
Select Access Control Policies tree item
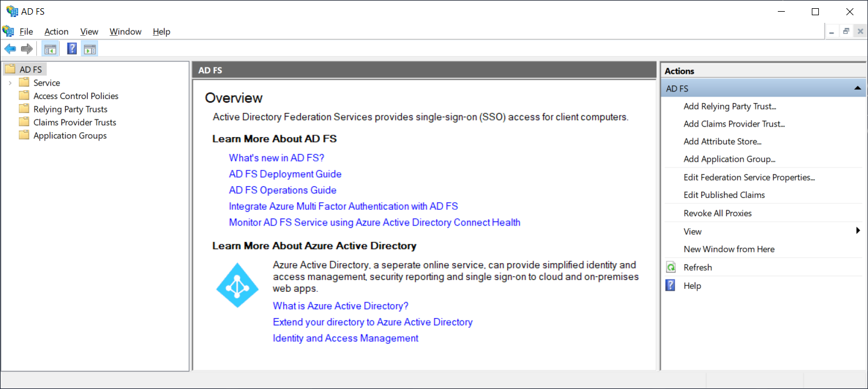76,96
